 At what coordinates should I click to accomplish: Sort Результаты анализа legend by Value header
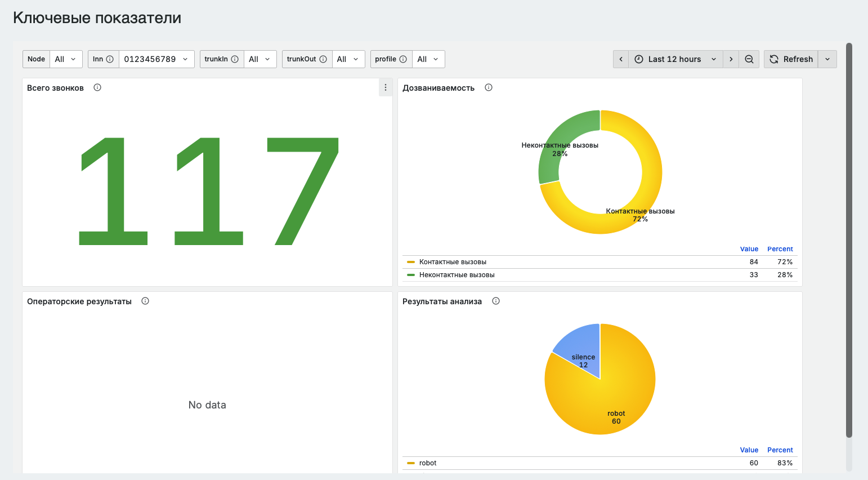tap(749, 450)
